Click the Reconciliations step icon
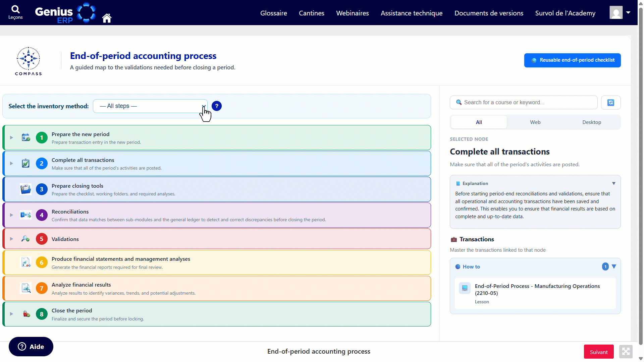The height and width of the screenshot is (362, 644). pyautogui.click(x=25, y=215)
